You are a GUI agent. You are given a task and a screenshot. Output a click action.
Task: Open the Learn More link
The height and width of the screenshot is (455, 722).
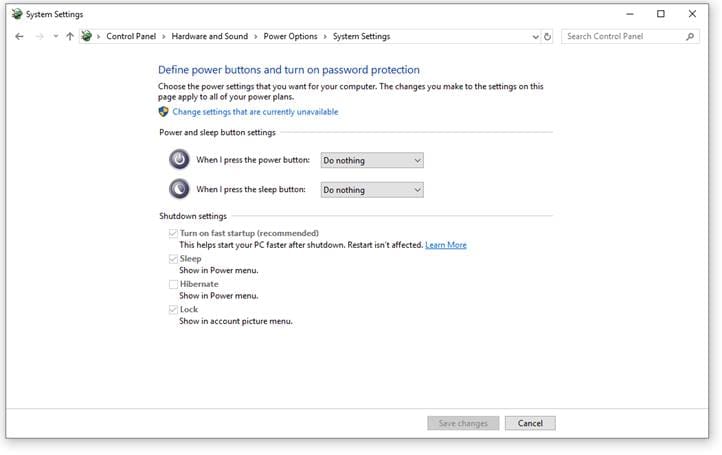446,245
